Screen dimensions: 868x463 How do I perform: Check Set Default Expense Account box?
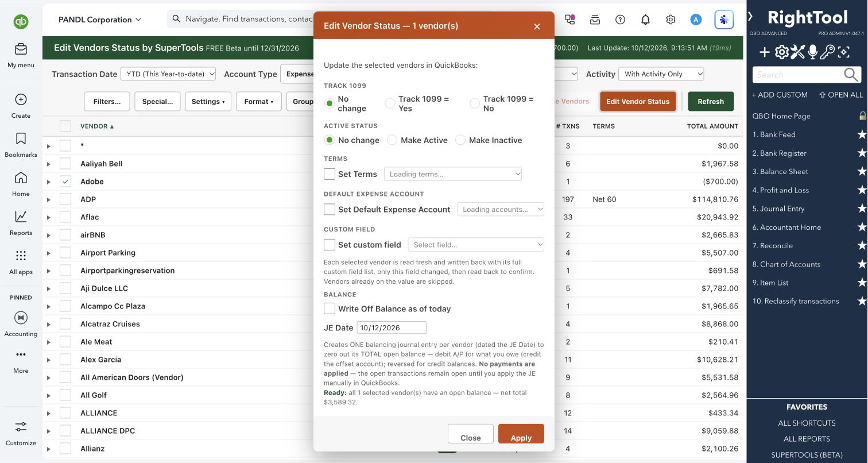(x=330, y=209)
